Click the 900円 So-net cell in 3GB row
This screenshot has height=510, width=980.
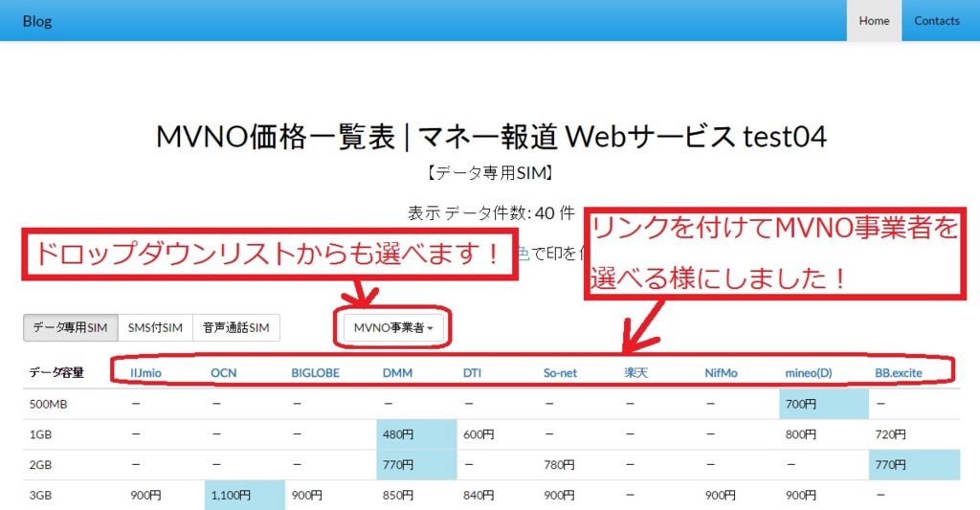[559, 495]
